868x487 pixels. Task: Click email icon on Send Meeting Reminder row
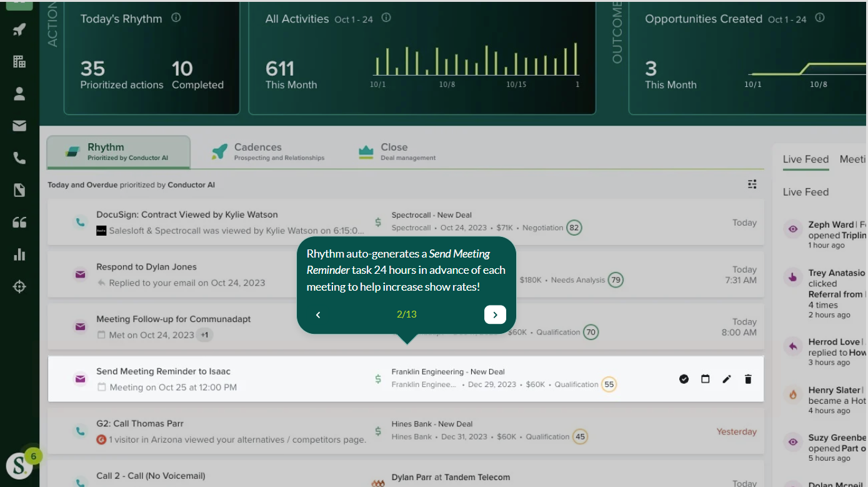point(80,379)
